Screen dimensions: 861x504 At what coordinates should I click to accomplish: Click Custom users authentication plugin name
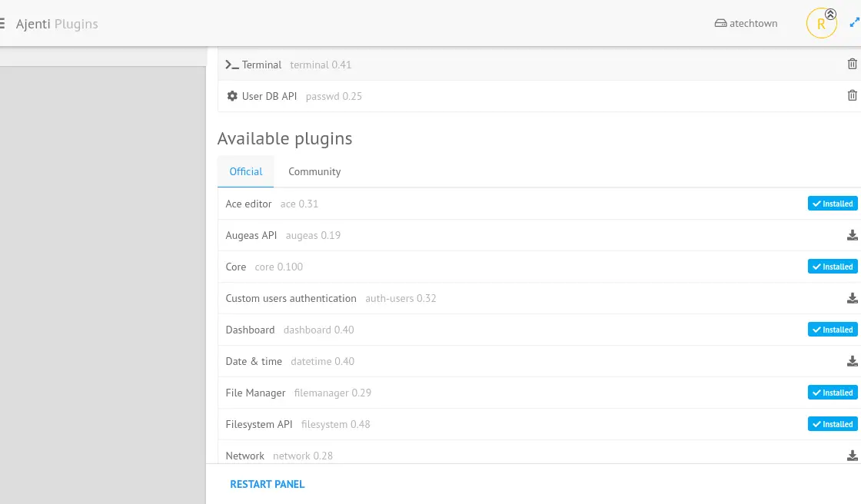pyautogui.click(x=291, y=298)
